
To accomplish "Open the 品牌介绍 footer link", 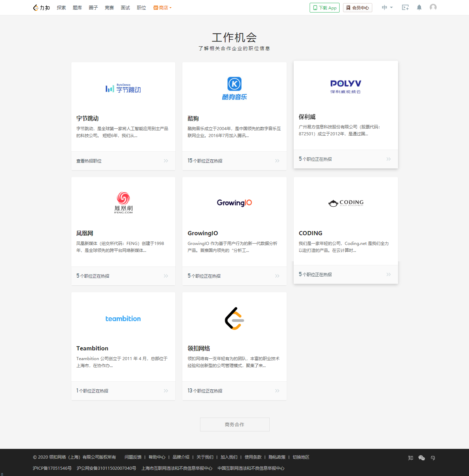I will point(181,457).
